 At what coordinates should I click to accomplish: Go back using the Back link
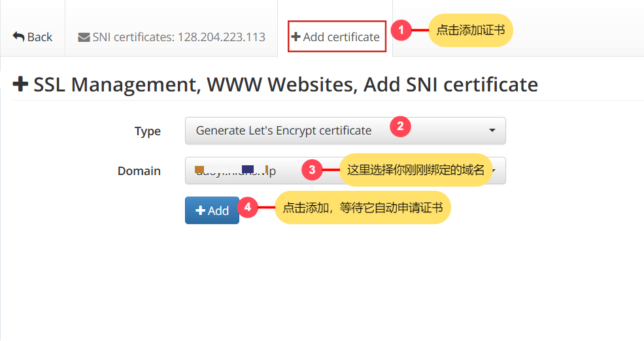pyautogui.click(x=33, y=37)
